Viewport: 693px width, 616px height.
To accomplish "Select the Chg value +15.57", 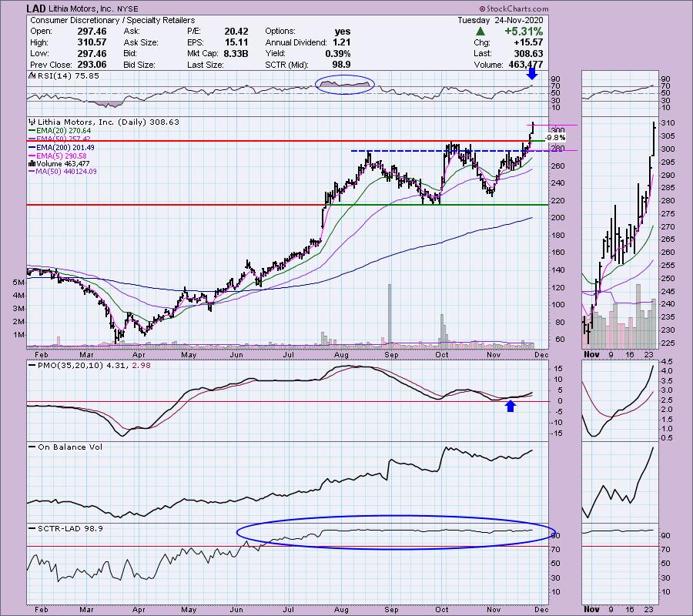I will point(528,42).
